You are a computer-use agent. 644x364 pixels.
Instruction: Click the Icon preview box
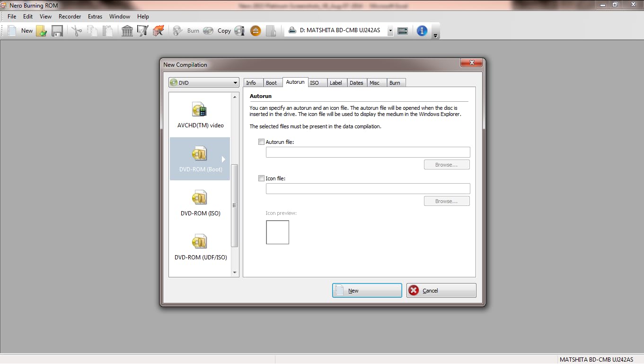point(277,232)
